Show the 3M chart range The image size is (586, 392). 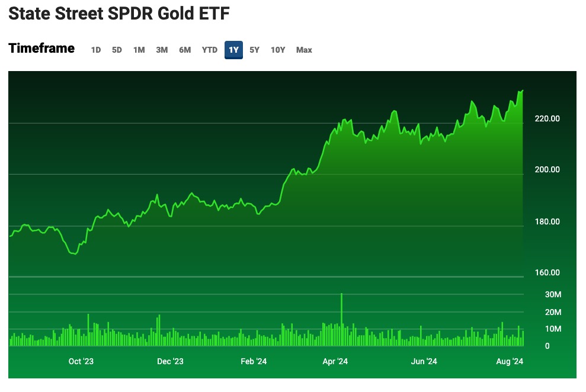[162, 50]
